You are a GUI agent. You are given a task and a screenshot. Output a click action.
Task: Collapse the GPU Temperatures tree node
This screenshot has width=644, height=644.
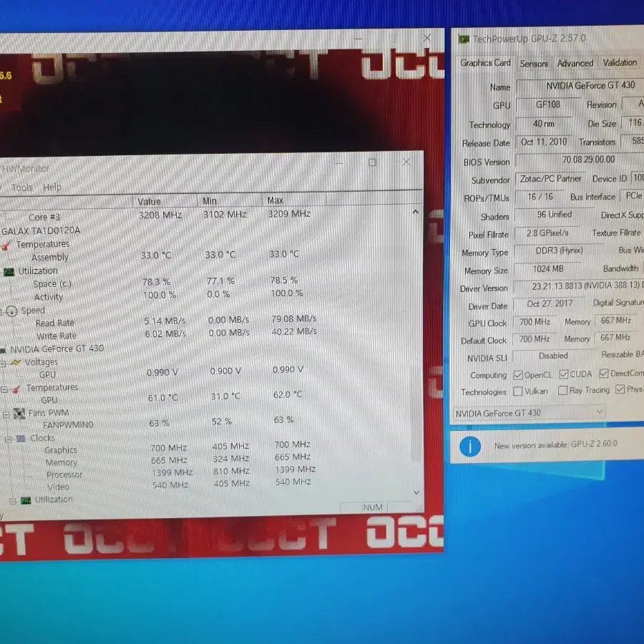[4, 389]
